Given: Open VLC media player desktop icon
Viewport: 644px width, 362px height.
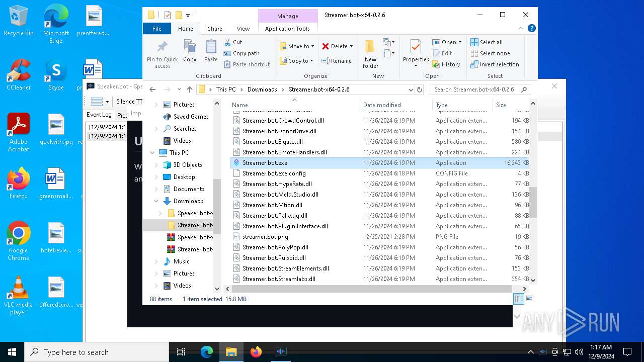Looking at the screenshot, I should coord(19,296).
